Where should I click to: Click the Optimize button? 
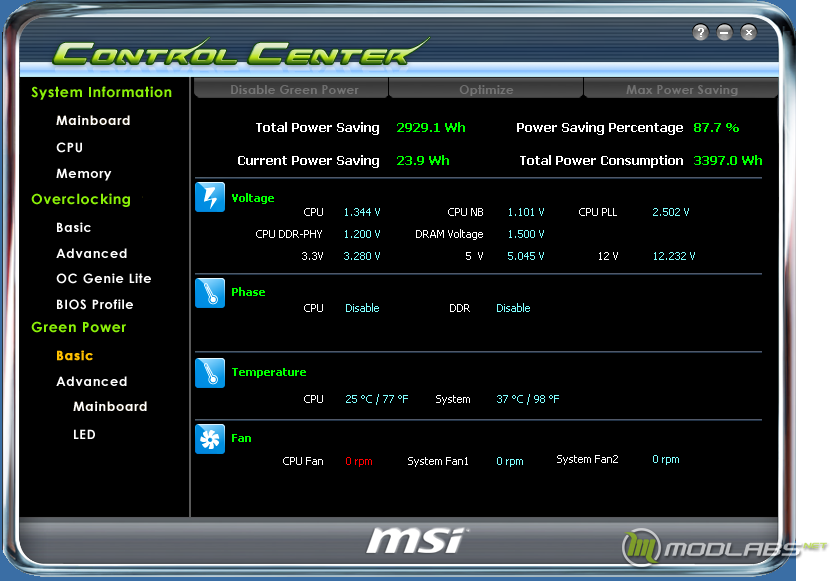coord(486,89)
